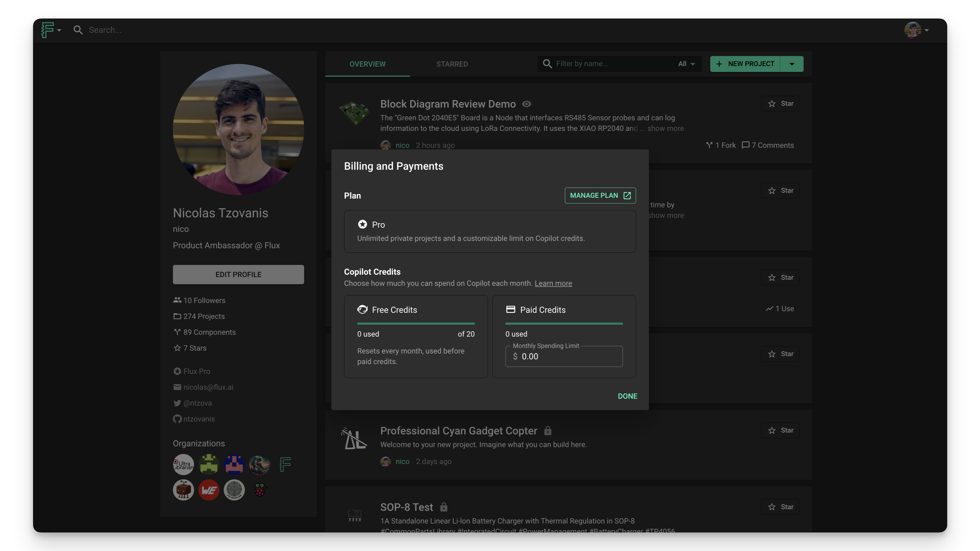Image resolution: width=980 pixels, height=551 pixels.
Task: Click the 10 Followers icon
Action: pyautogui.click(x=177, y=300)
